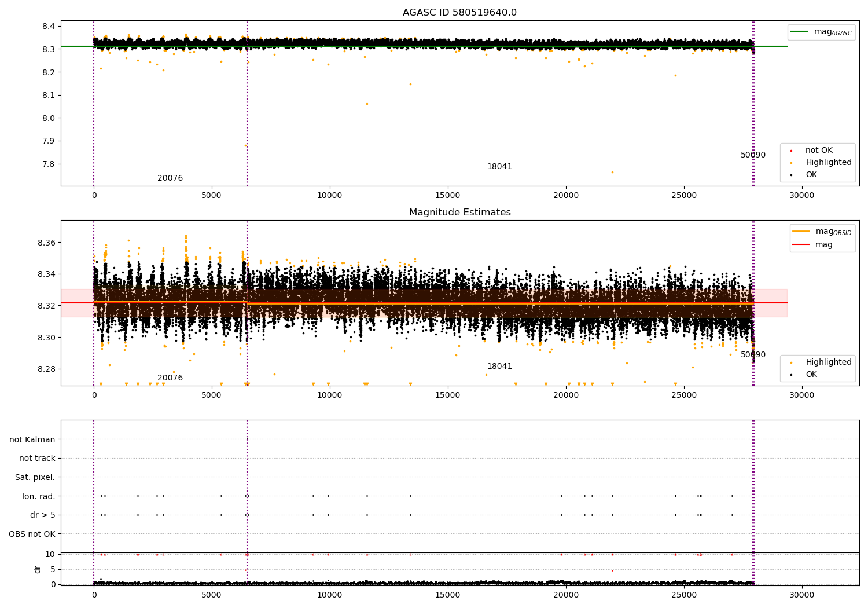This screenshot has width=868, height=608.
Task: Click the orange mag OBSID legend line
Action: (801, 232)
